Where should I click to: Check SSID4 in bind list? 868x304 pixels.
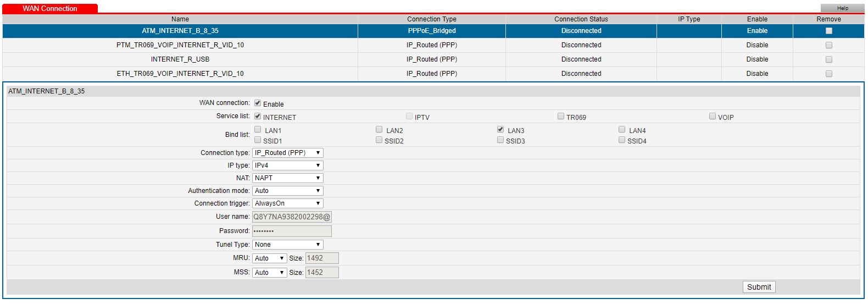pos(622,140)
